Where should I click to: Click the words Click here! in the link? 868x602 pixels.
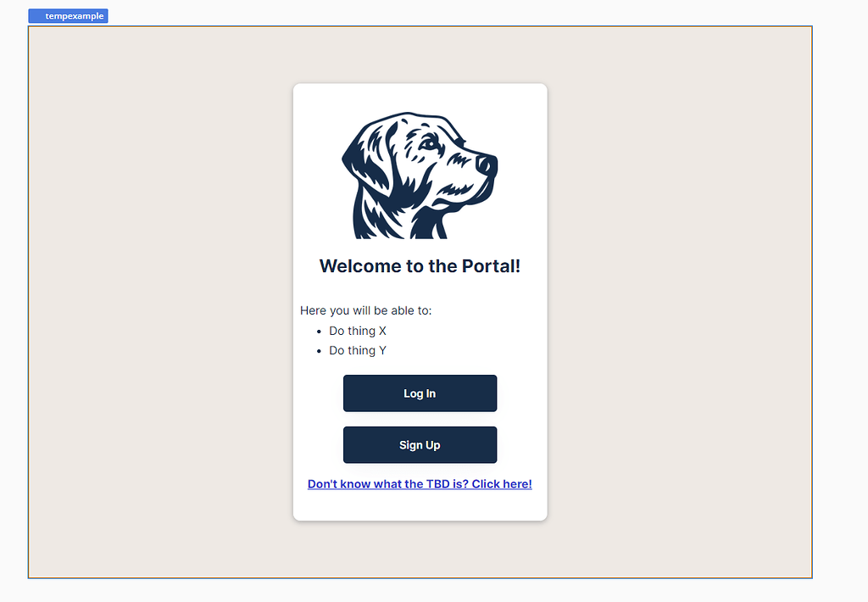[502, 484]
